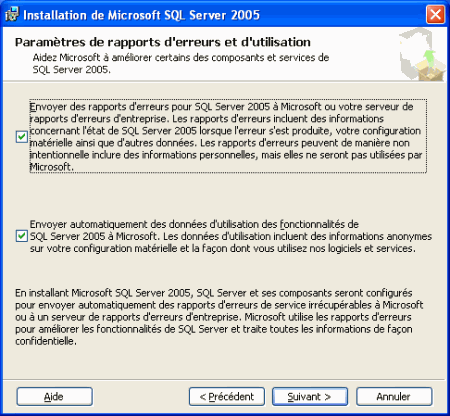Click 'Microsoft.' at the end of the error reports text

[51, 167]
